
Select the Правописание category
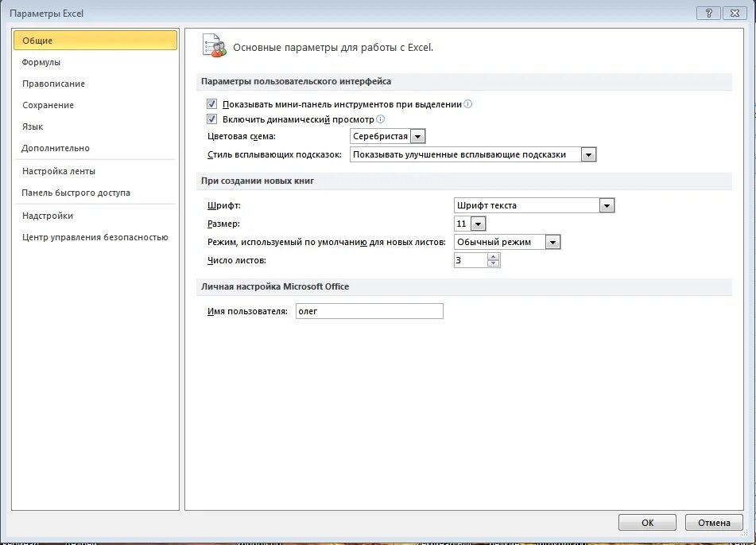[95, 84]
